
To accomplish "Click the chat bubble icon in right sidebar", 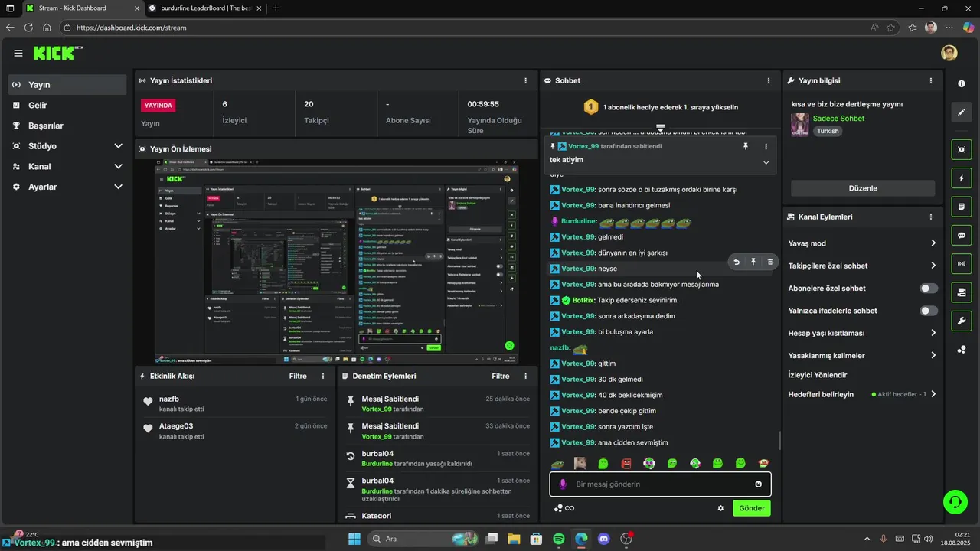I will coord(962,236).
